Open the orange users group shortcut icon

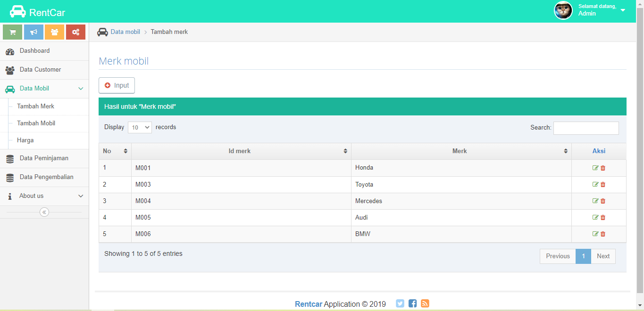pyautogui.click(x=54, y=32)
